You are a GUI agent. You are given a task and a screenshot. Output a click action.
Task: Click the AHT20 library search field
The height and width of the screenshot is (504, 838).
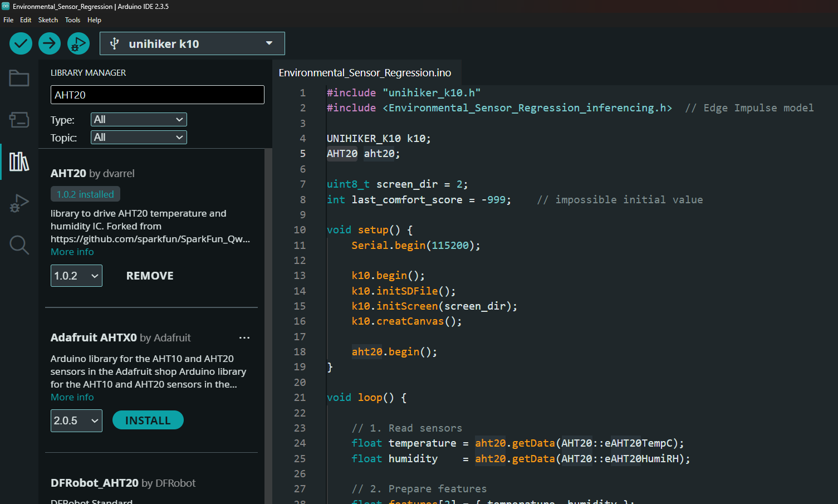158,95
